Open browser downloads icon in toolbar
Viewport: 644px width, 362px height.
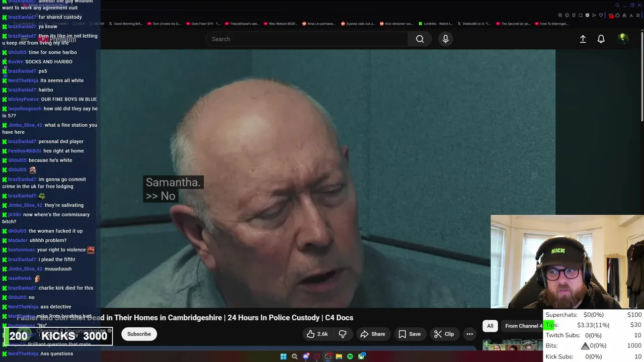(x=631, y=15)
